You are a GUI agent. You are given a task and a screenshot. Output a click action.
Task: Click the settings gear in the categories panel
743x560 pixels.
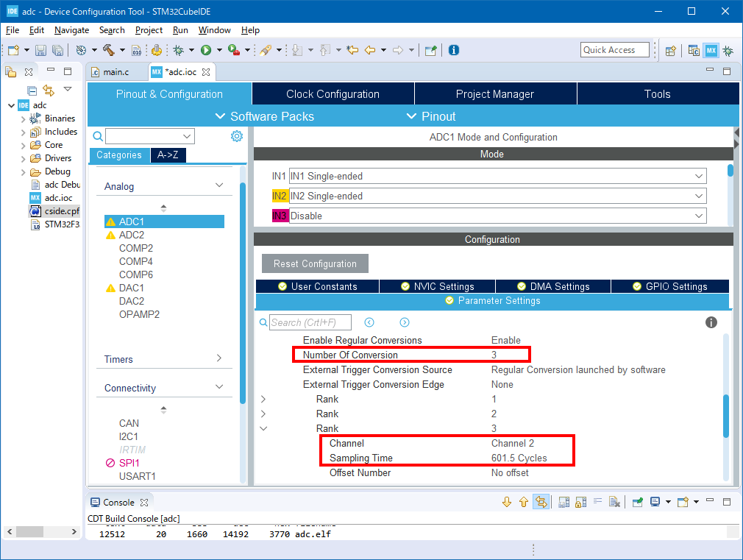pyautogui.click(x=236, y=137)
